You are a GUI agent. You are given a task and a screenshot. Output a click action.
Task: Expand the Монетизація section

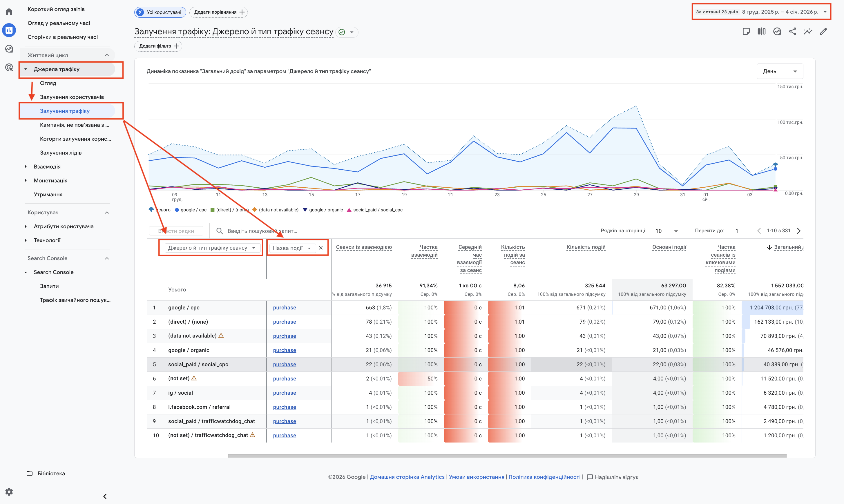click(50, 181)
